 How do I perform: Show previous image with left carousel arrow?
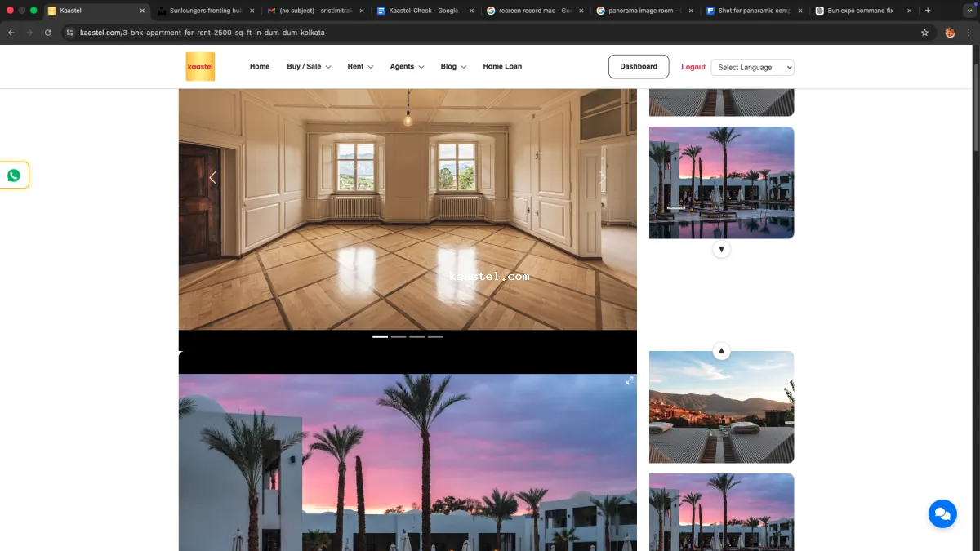212,177
